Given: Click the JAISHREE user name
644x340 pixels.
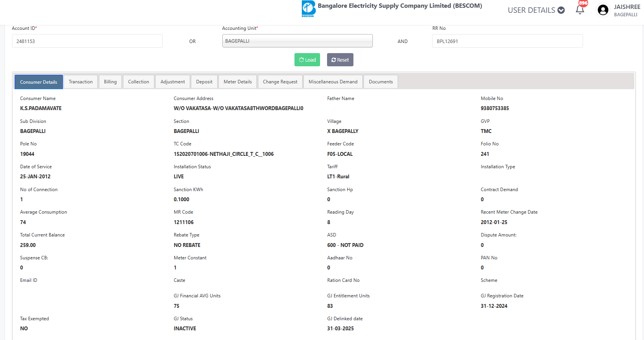Looking at the screenshot, I should [x=627, y=7].
